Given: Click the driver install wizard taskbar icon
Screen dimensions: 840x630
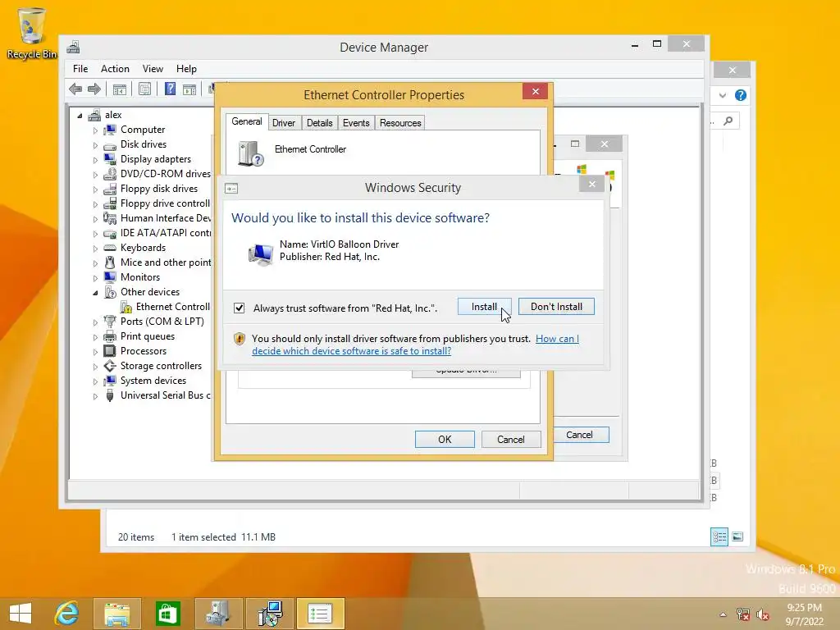Looking at the screenshot, I should (269, 614).
